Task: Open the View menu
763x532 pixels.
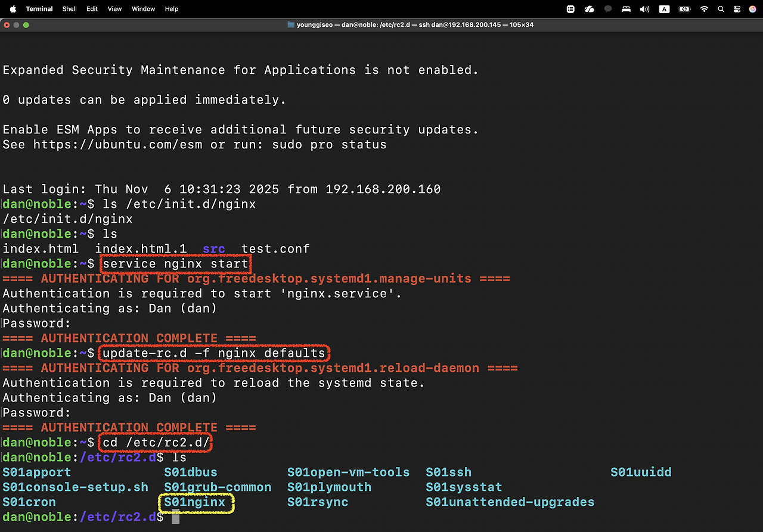Action: coord(114,9)
